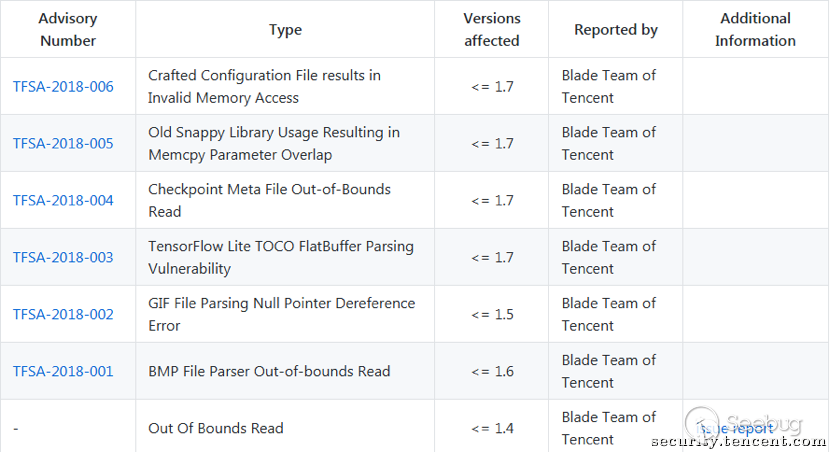Screen dimensions: 830x452
Task: Open the TFSA-2018-003 advisory link
Action: click(x=63, y=258)
